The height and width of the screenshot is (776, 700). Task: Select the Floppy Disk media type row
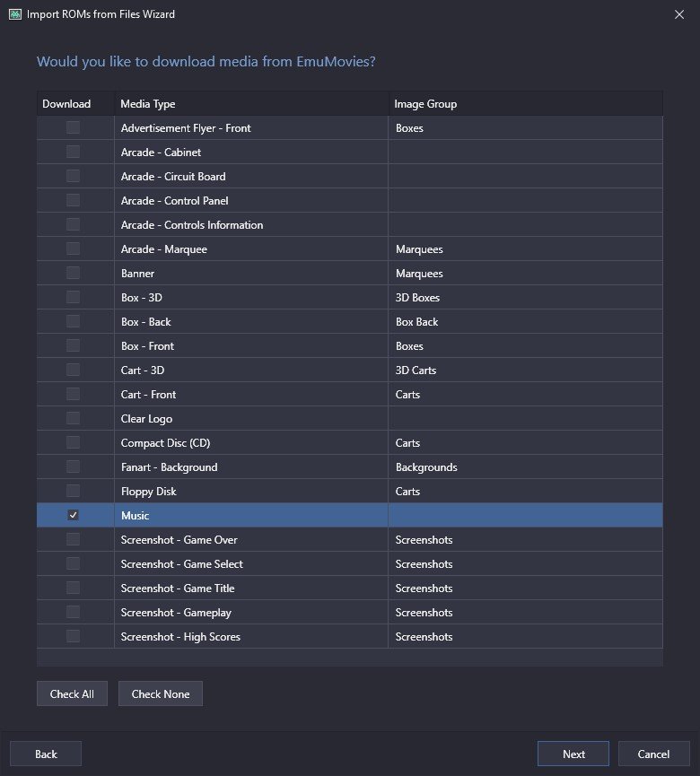click(349, 491)
